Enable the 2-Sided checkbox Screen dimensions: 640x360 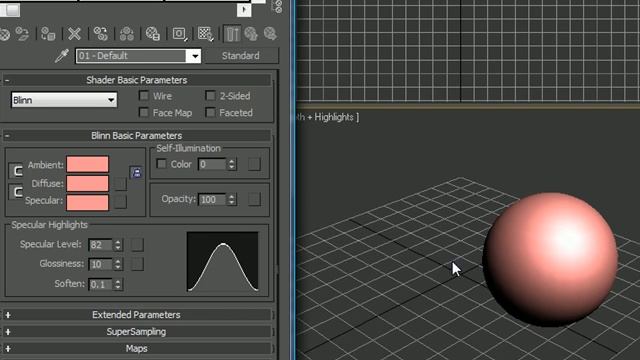[210, 96]
